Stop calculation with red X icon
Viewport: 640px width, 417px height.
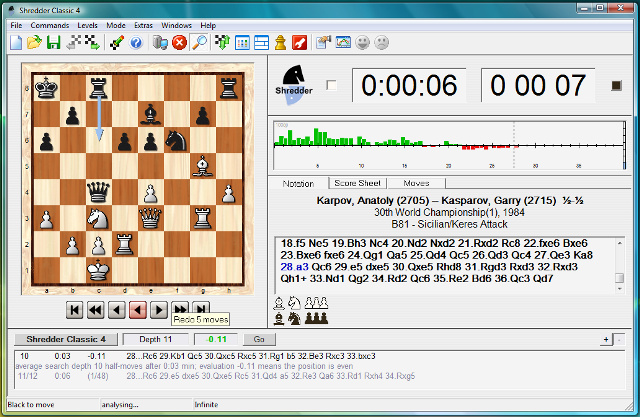[179, 42]
